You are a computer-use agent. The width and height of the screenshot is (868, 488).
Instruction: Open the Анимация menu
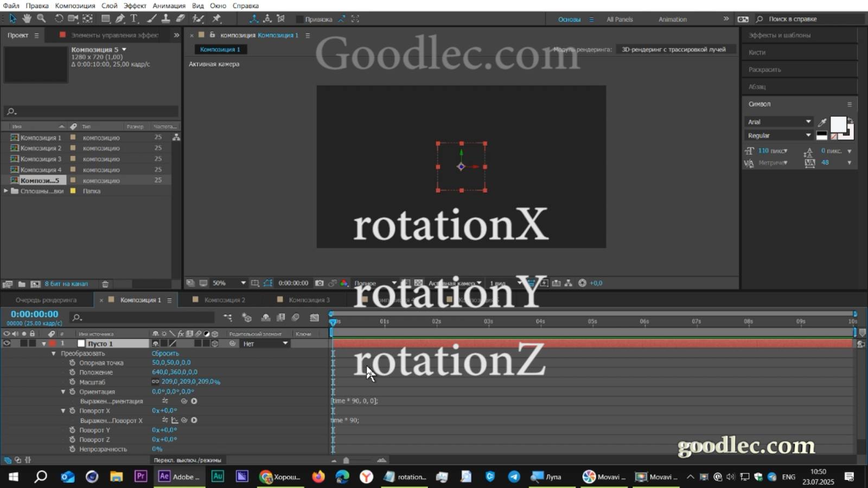tap(168, 5)
